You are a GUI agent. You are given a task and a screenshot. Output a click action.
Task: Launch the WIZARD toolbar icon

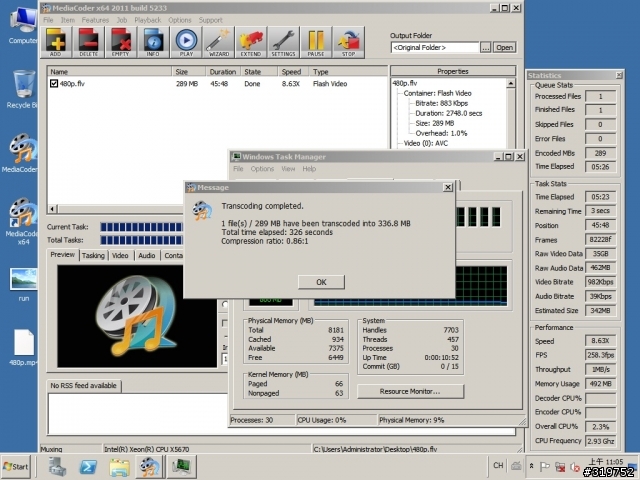point(218,42)
